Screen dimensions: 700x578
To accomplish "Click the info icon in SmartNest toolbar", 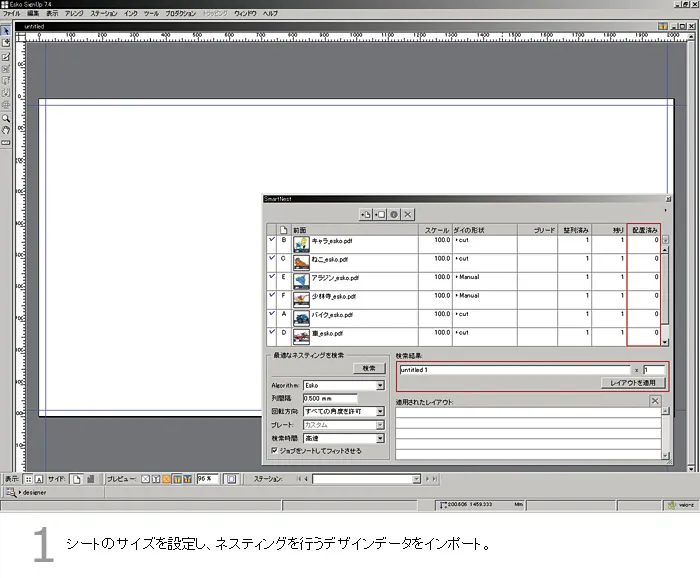I will tap(394, 214).
